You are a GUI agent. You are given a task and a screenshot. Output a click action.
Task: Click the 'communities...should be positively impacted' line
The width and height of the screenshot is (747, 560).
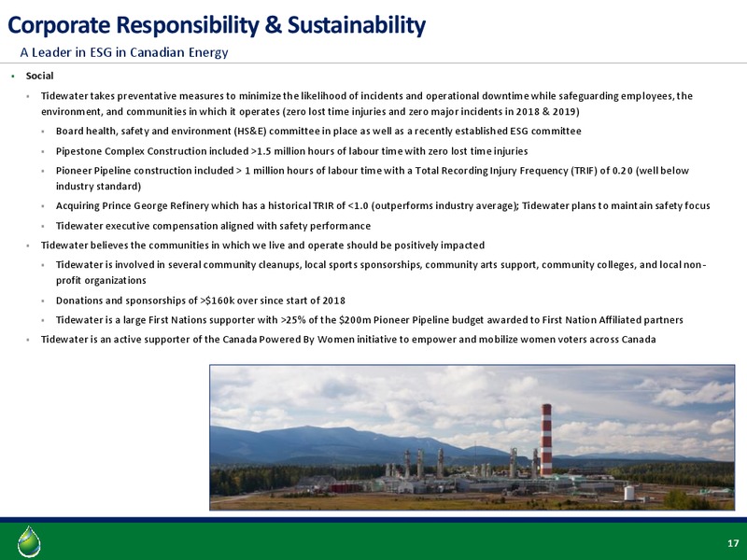coord(262,245)
